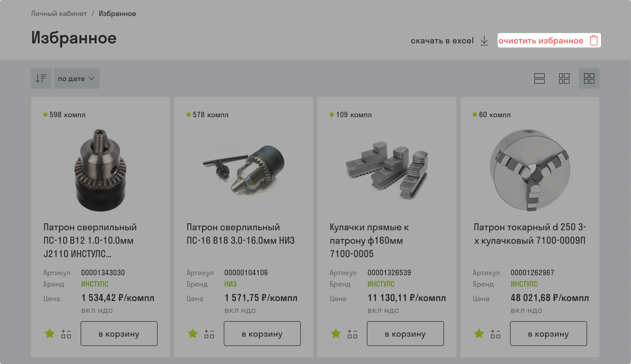
Task: Click the НИЗ brand link
Action: tap(230, 284)
